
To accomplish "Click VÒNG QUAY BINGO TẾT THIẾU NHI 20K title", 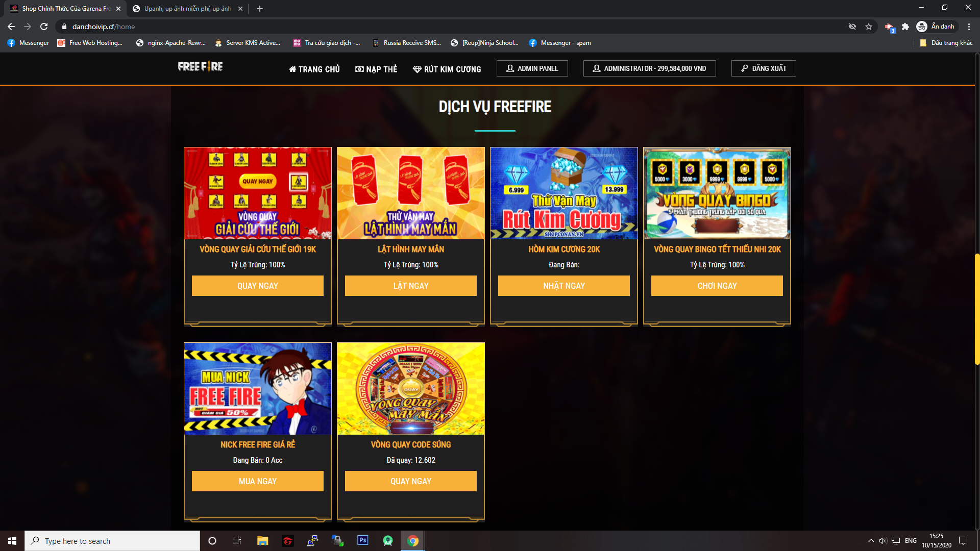I will [717, 249].
